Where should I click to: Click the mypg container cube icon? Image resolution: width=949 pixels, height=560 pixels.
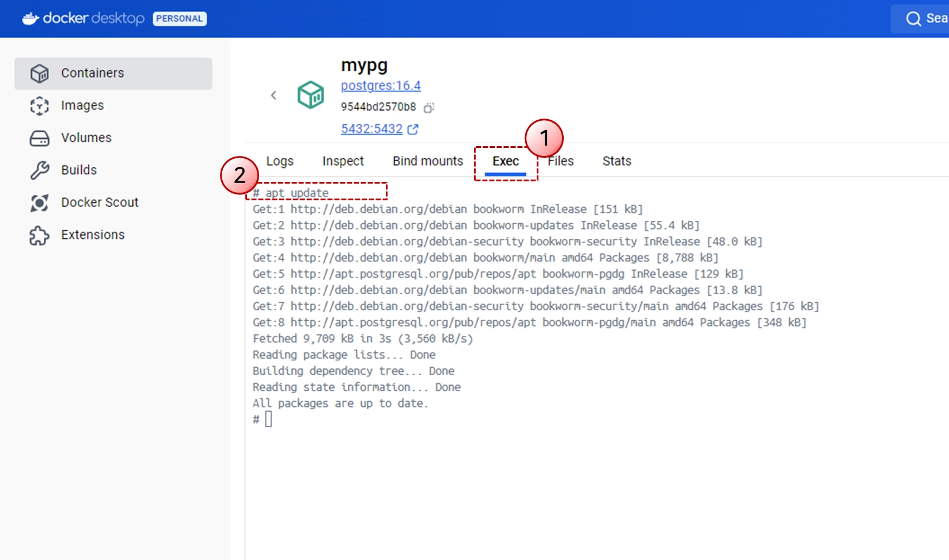coord(310,95)
